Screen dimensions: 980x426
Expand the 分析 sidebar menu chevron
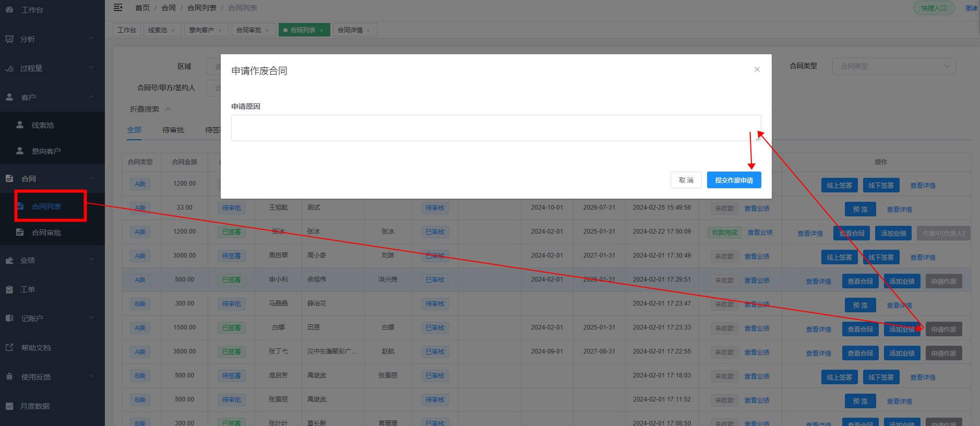pos(91,38)
